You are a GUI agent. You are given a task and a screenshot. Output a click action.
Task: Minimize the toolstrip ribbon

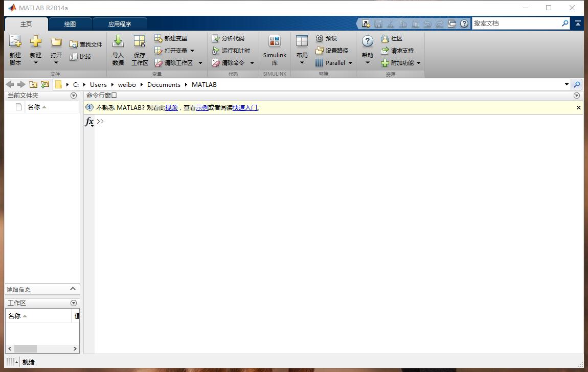coord(578,23)
